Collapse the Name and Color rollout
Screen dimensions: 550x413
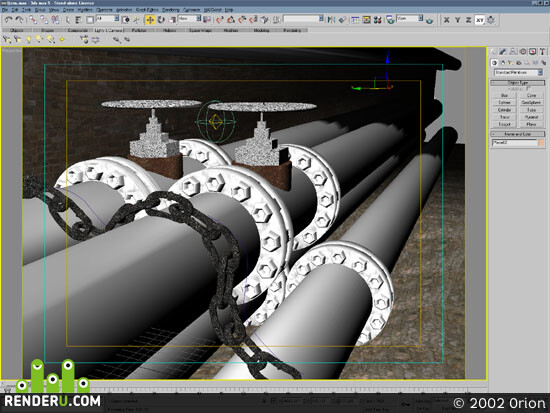point(518,134)
